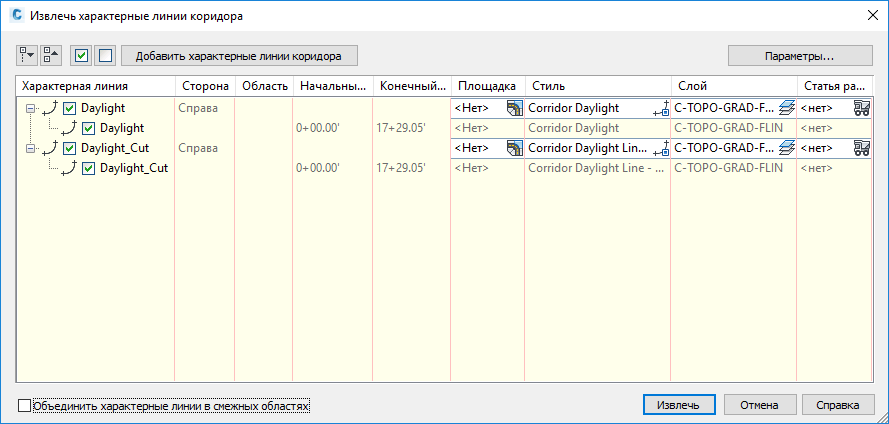889x424 pixels.
Task: Click Добавить характерные линии коридора button
Action: [239, 56]
